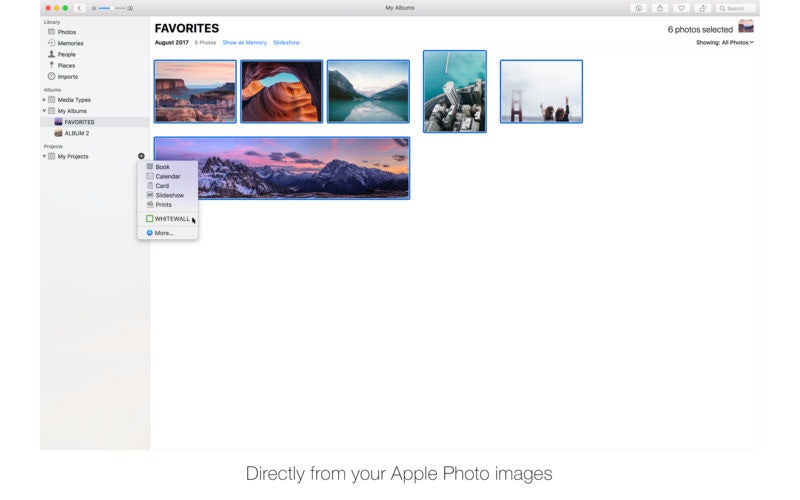Select People in the sidebar

point(66,54)
